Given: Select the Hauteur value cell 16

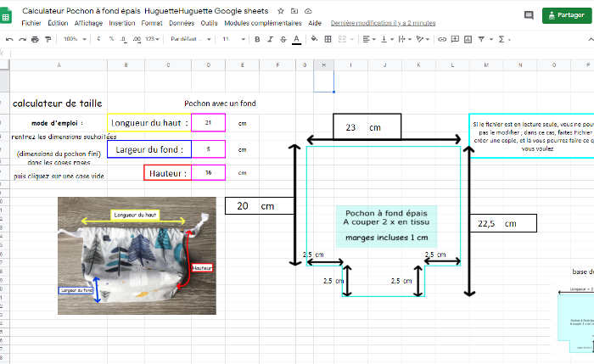Looking at the screenshot, I should [x=209, y=173].
